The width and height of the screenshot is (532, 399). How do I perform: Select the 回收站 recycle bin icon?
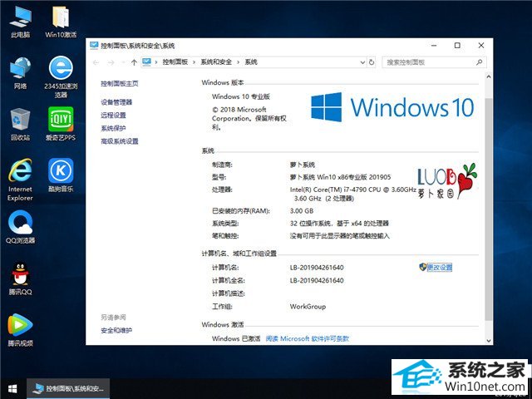tap(20, 124)
